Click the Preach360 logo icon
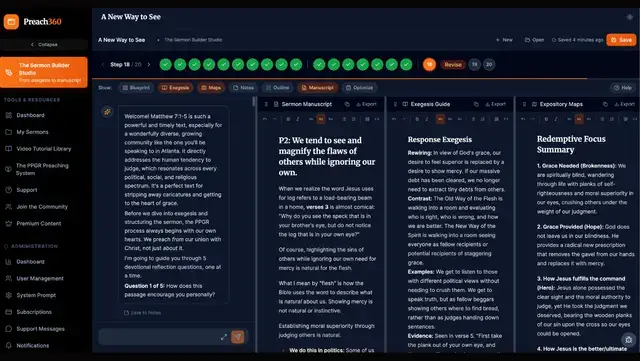The height and width of the screenshot is (361, 640). pyautogui.click(x=11, y=22)
